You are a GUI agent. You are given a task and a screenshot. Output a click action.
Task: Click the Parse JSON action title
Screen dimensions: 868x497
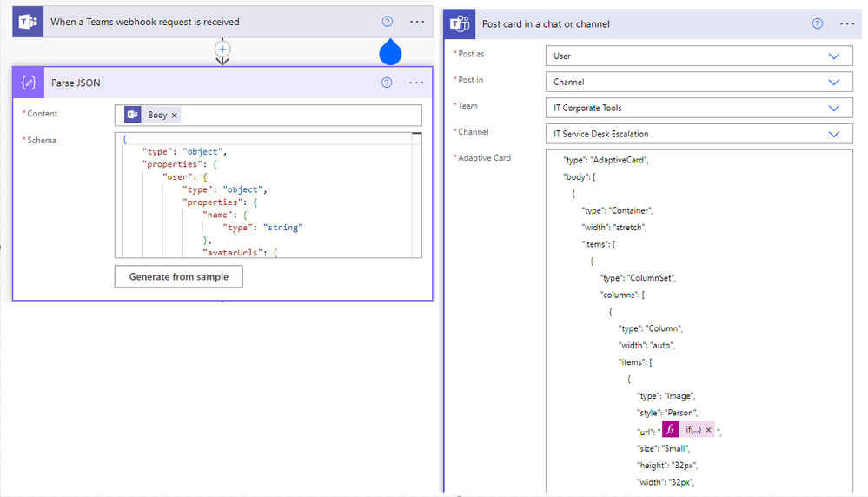click(76, 83)
